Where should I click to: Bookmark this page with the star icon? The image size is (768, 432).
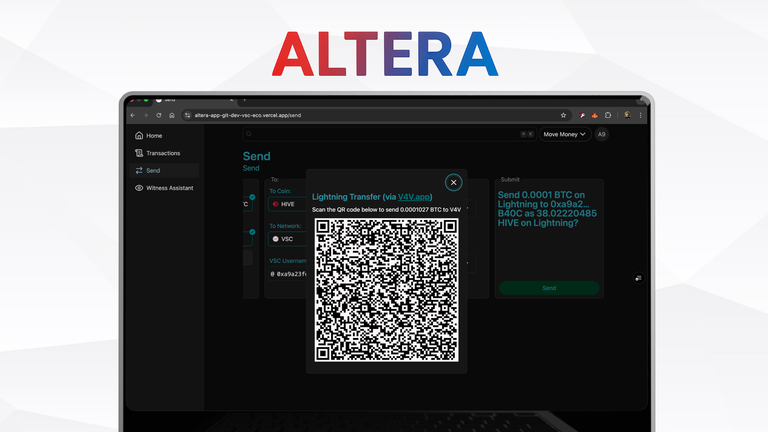coord(563,116)
